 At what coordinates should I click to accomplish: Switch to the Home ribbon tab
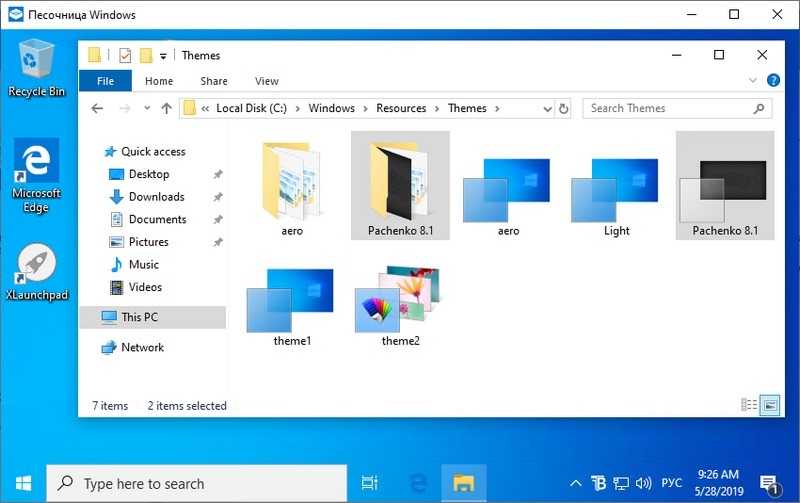[x=159, y=81]
